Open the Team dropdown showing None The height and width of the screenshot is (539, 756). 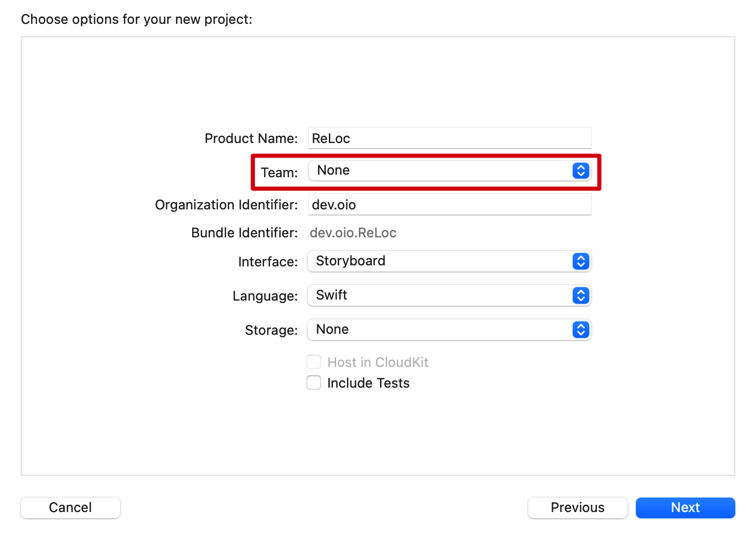[440, 171]
